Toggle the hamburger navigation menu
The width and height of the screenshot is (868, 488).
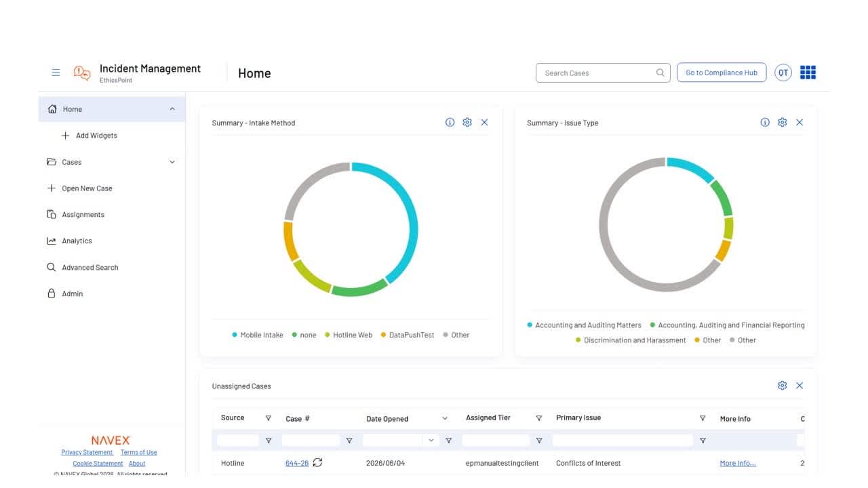point(56,73)
